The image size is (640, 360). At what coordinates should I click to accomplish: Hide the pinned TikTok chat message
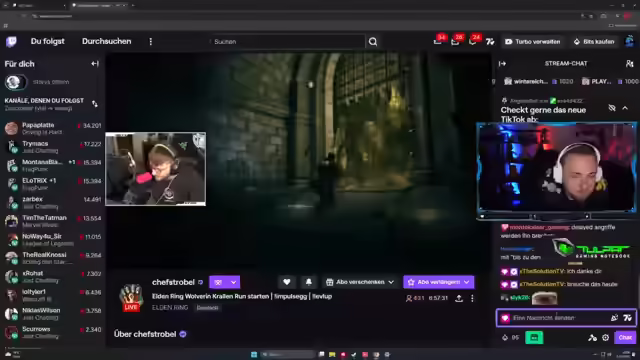click(611, 108)
